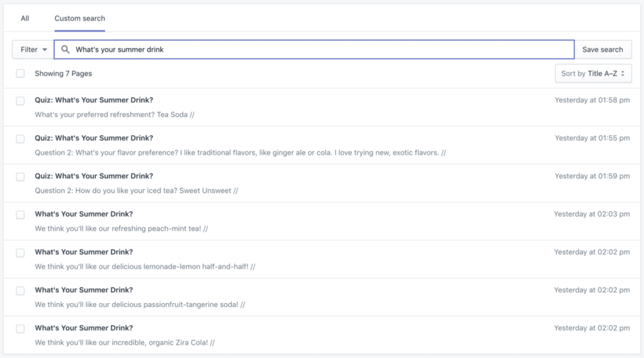This screenshot has width=644, height=358.
Task: Tick the checkbox for the iced tea quiz page
Action: (x=21, y=177)
